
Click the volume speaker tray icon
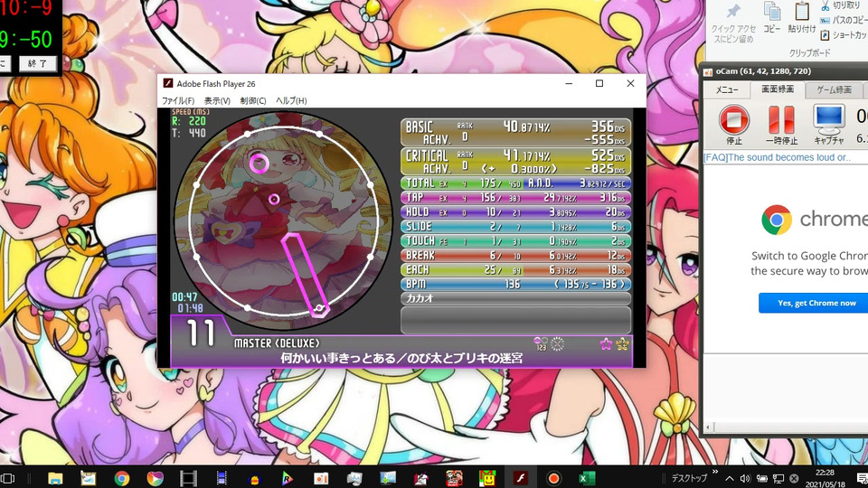tap(745, 478)
